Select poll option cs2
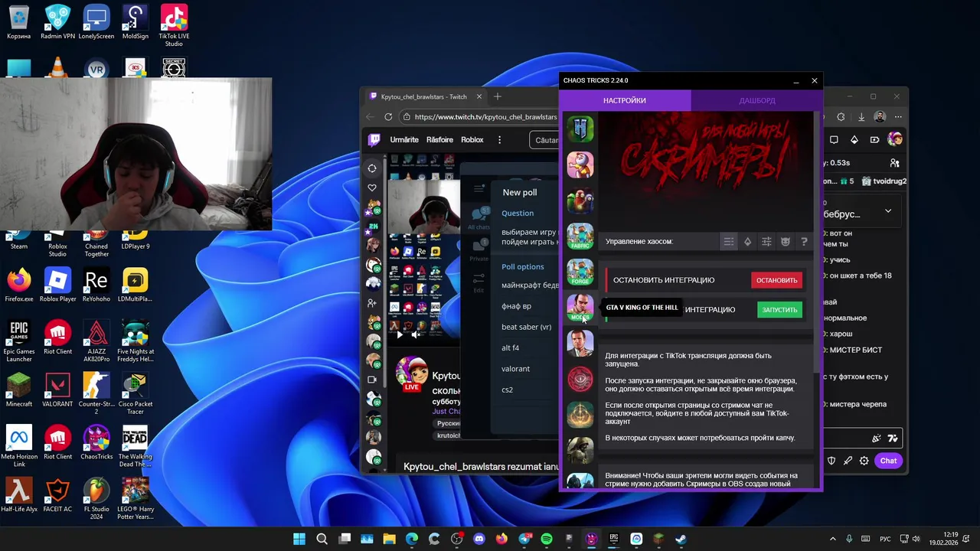The height and width of the screenshot is (551, 980). [507, 390]
